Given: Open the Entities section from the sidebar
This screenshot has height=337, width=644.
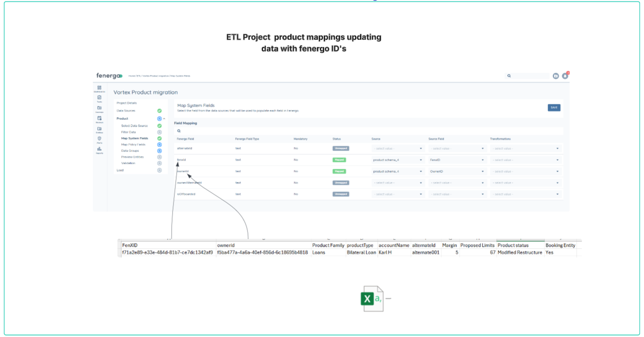Looking at the screenshot, I should click(99, 128).
